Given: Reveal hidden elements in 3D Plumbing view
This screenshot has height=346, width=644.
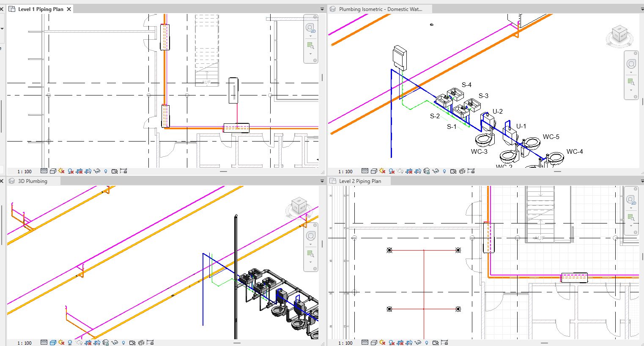Looking at the screenshot, I should pyautogui.click(x=123, y=343).
